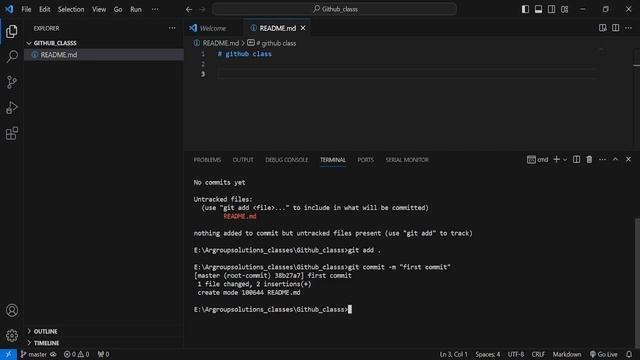
Task: Change indentation via Spaces: 4
Action: pyautogui.click(x=488, y=354)
